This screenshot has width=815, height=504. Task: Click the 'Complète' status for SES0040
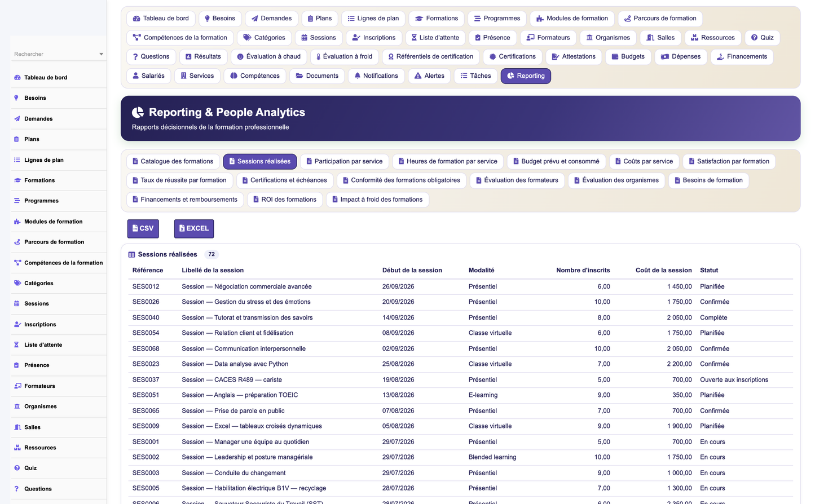click(713, 318)
